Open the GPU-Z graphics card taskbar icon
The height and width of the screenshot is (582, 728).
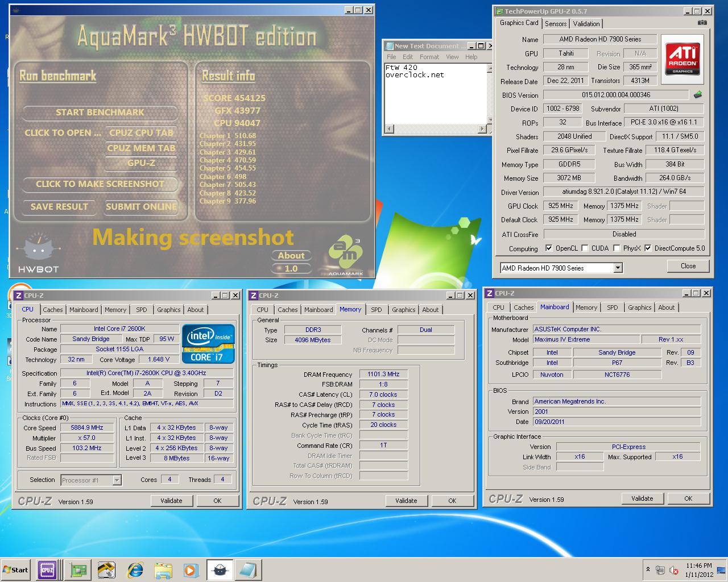point(77,570)
